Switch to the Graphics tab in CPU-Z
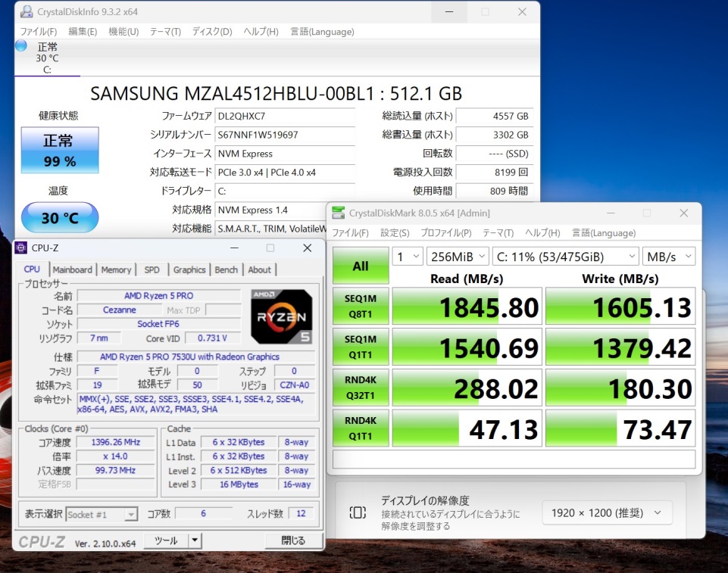The image size is (728, 573). coord(189,269)
